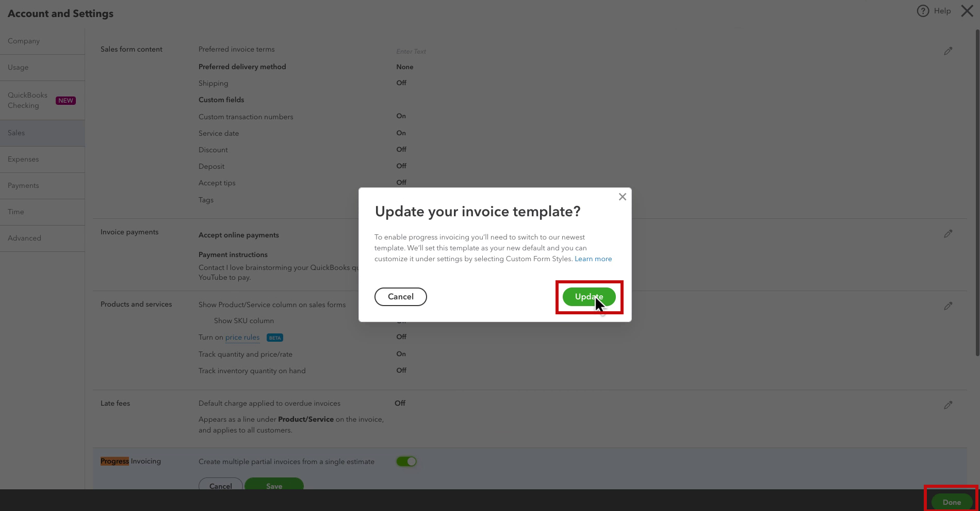
Task: Edit the Products and services pencil icon
Action: pyautogui.click(x=948, y=306)
